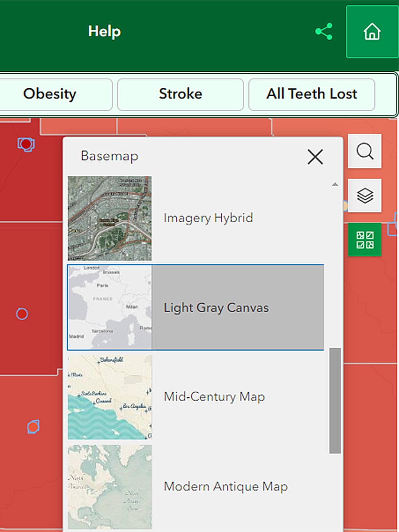Click the share icon in the header

point(323,31)
